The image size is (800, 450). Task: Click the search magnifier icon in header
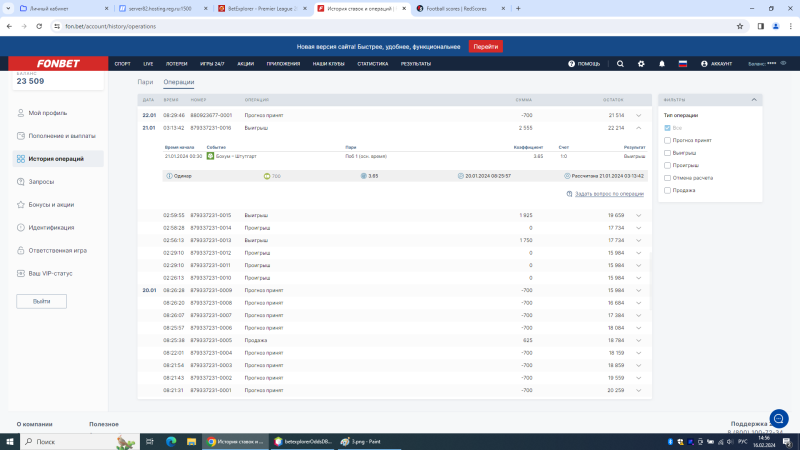click(x=620, y=63)
